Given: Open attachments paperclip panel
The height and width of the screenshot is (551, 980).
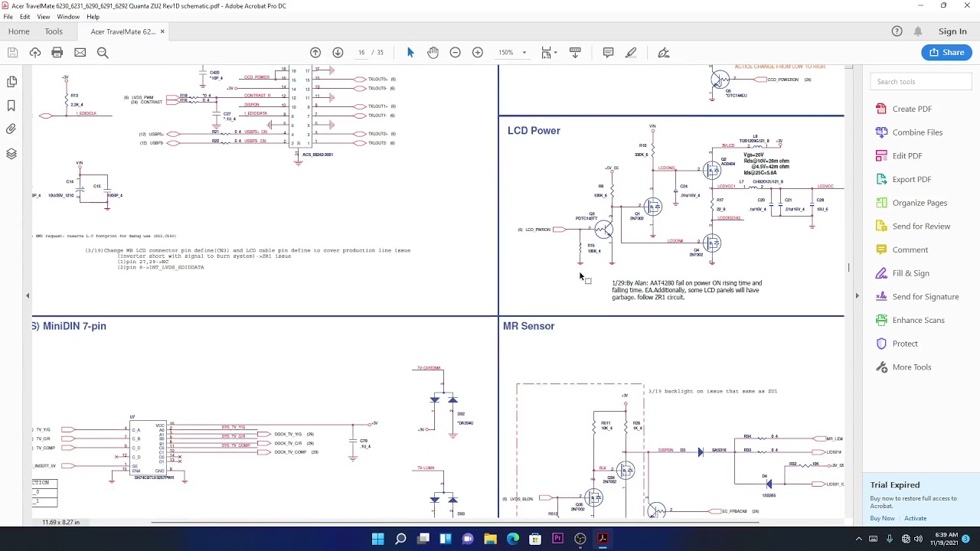Looking at the screenshot, I should pyautogui.click(x=11, y=129).
